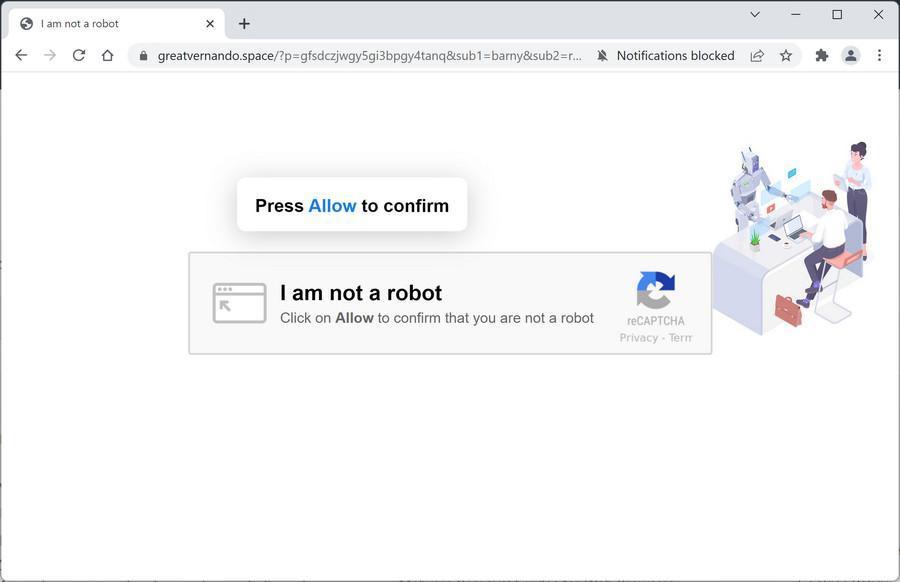Click the browser window icon in captcha box
900x582 pixels.
pos(239,303)
